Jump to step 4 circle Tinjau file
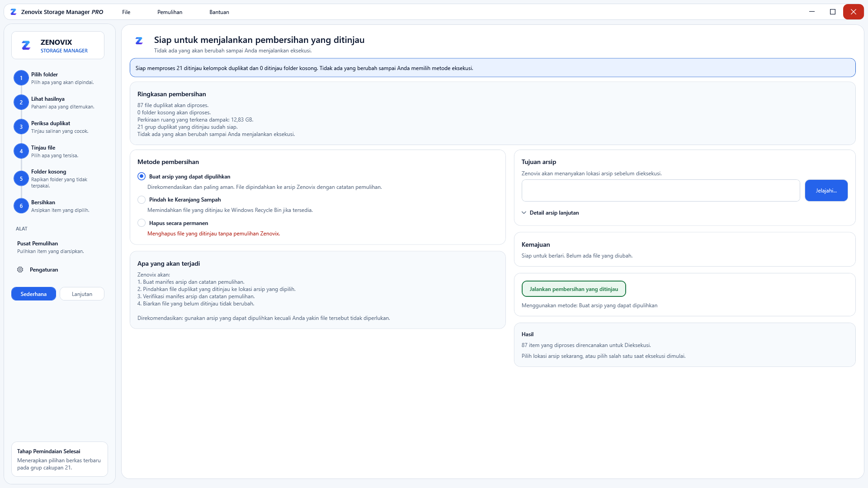The width and height of the screenshot is (868, 488). pyautogui.click(x=21, y=151)
